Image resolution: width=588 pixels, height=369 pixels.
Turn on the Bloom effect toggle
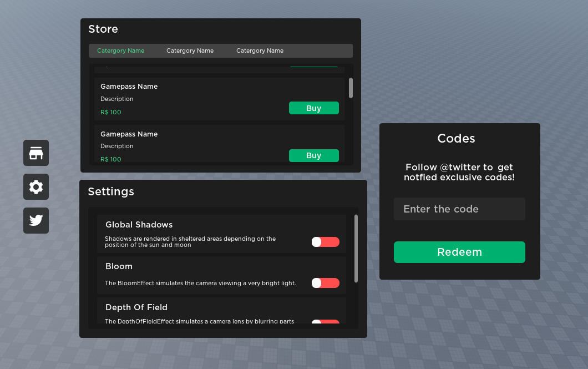(325, 283)
